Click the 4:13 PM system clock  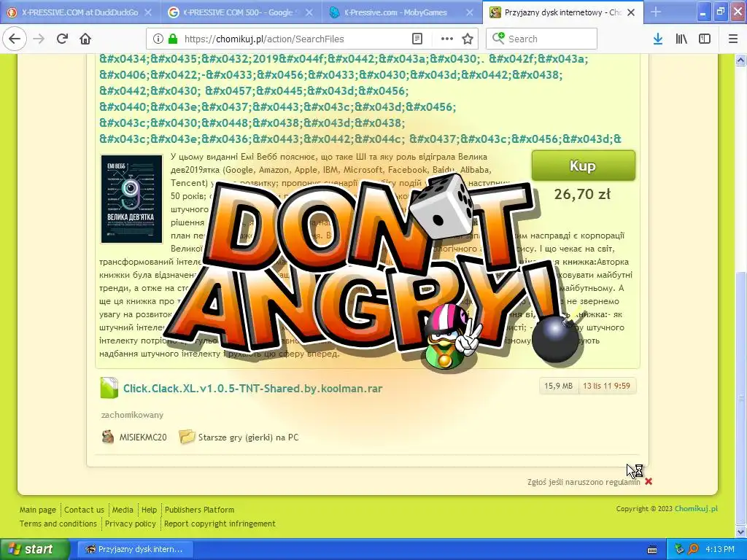[x=720, y=549]
